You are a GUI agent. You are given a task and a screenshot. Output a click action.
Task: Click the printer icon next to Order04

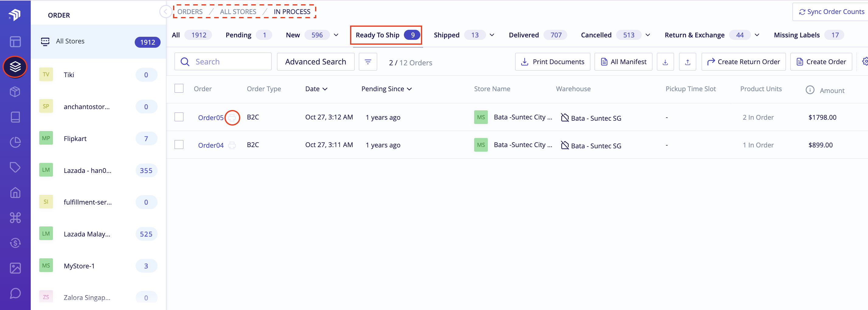point(232,145)
